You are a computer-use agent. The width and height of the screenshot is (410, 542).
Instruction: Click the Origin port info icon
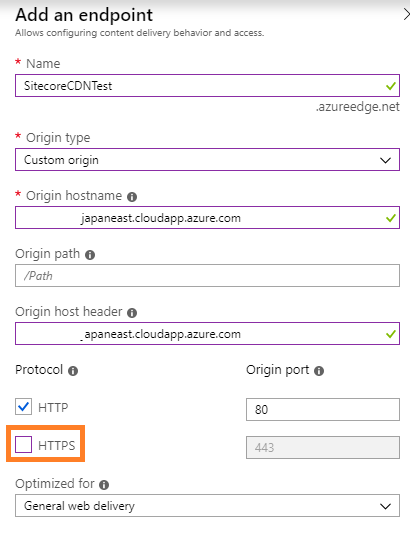(319, 371)
